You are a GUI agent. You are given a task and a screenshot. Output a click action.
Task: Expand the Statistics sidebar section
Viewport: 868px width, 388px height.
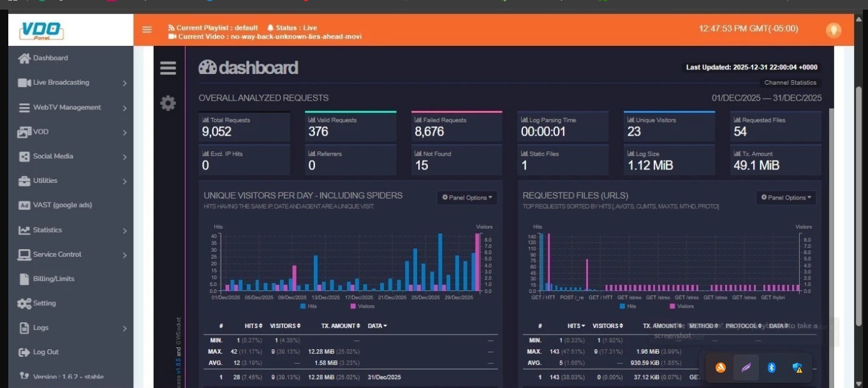[71, 230]
